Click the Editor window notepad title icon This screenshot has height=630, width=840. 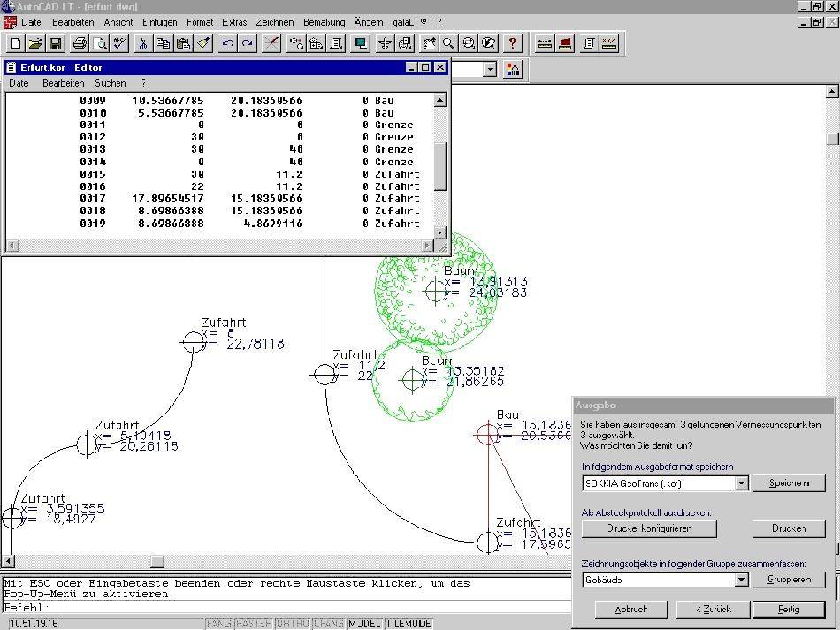pyautogui.click(x=11, y=67)
